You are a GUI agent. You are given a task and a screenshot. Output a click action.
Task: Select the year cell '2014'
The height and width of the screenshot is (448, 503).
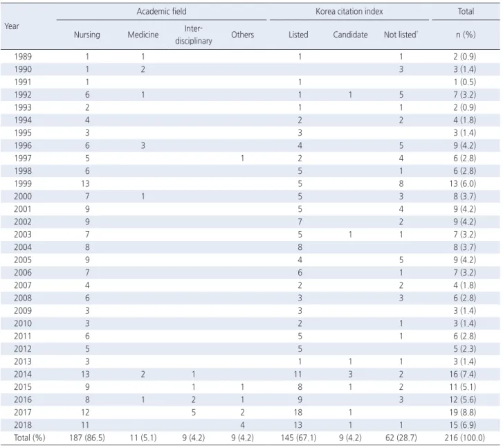[x=23, y=374]
